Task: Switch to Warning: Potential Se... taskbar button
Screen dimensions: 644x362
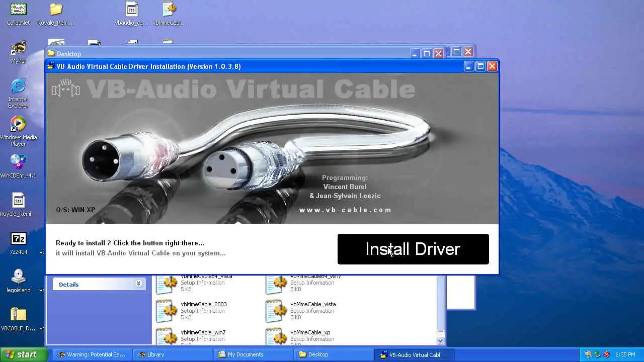Action: coord(91,354)
